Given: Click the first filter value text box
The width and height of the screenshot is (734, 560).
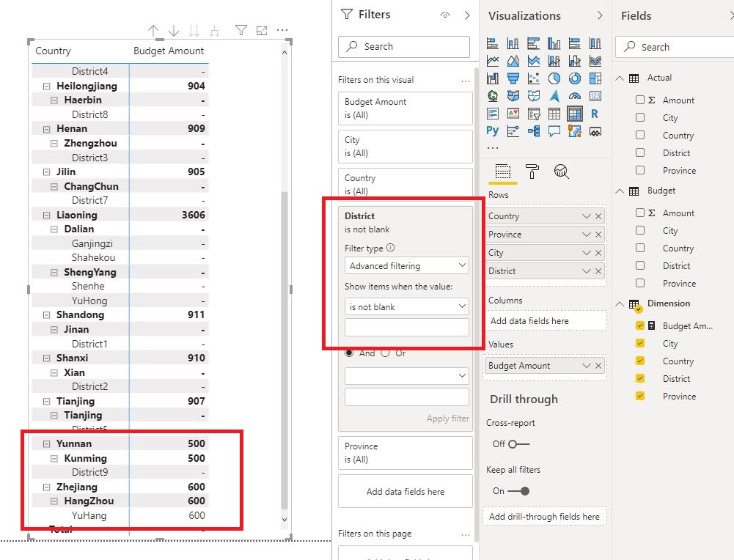Looking at the screenshot, I should coord(407,327).
